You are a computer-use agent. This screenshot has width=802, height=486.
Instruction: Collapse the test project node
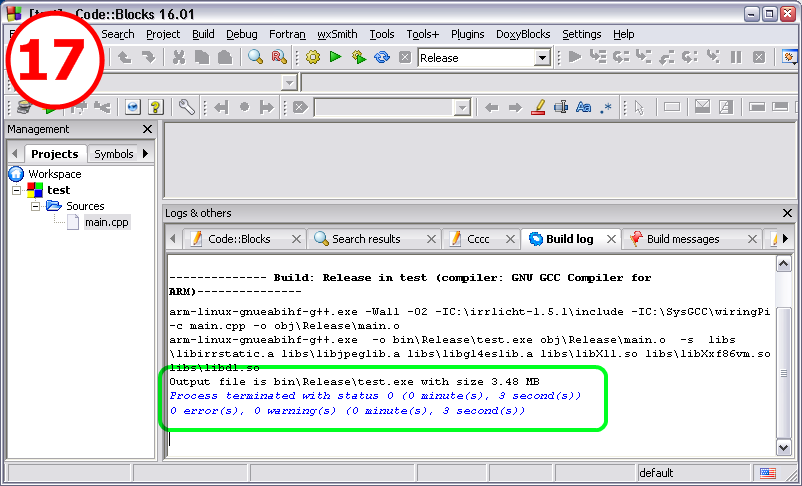[x=17, y=190]
